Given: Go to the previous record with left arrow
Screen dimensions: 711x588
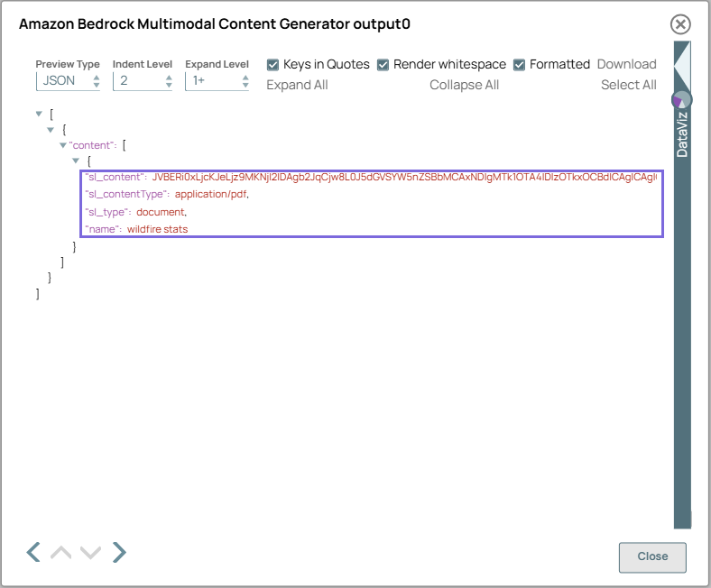Looking at the screenshot, I should click(x=33, y=552).
